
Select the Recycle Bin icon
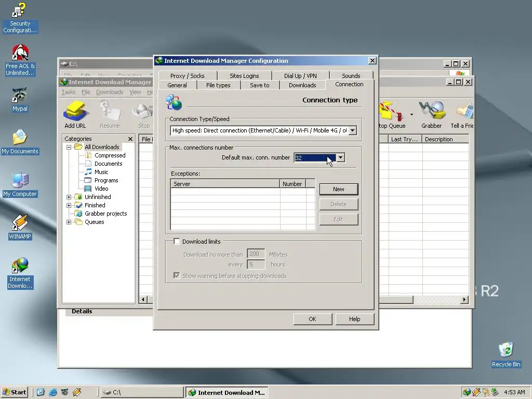pyautogui.click(x=506, y=354)
